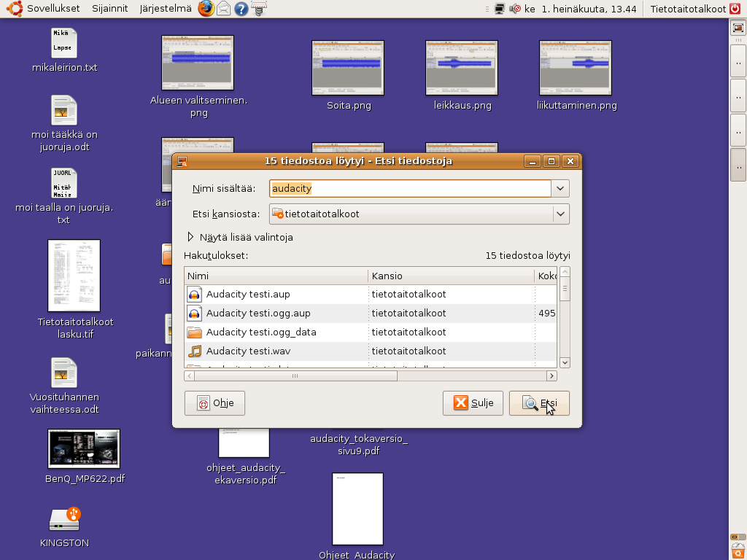Open the blue Help question mark launcher
This screenshot has width=747, height=560.
coord(241,9)
